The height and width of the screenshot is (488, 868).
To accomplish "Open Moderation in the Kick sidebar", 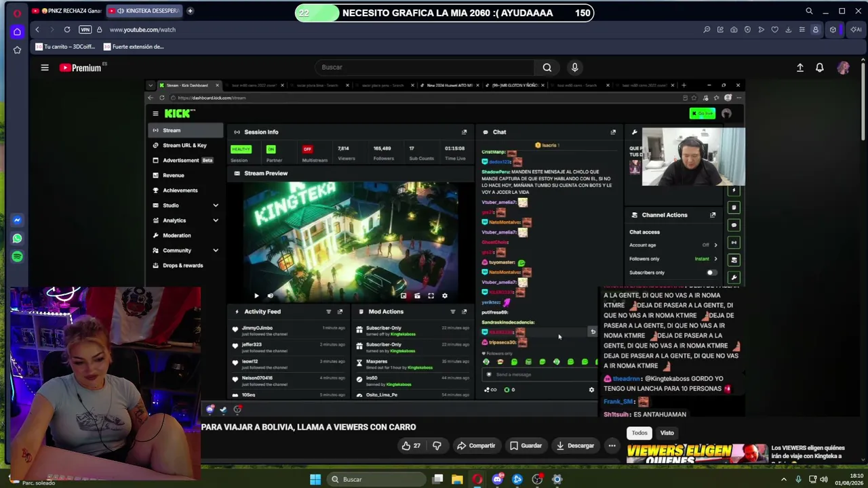I will 186,235.
